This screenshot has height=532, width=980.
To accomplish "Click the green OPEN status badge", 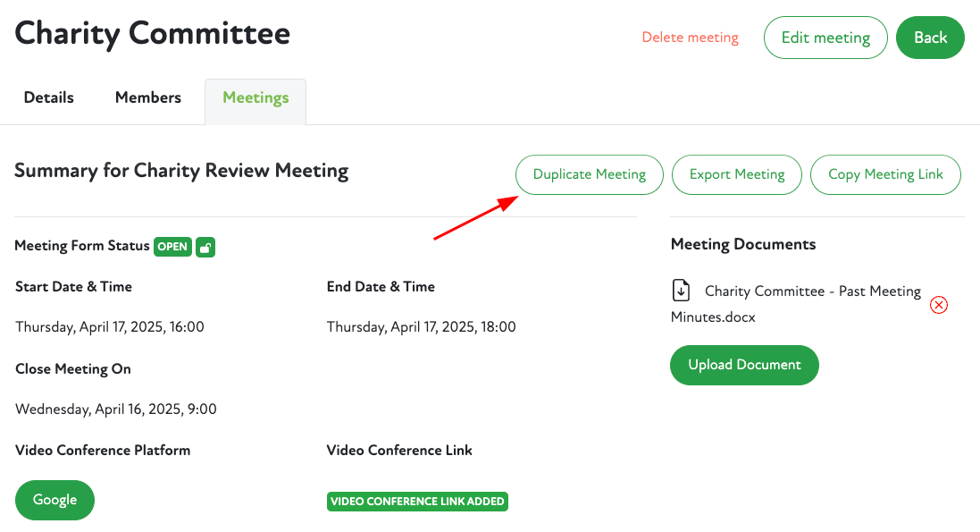I will click(x=172, y=247).
